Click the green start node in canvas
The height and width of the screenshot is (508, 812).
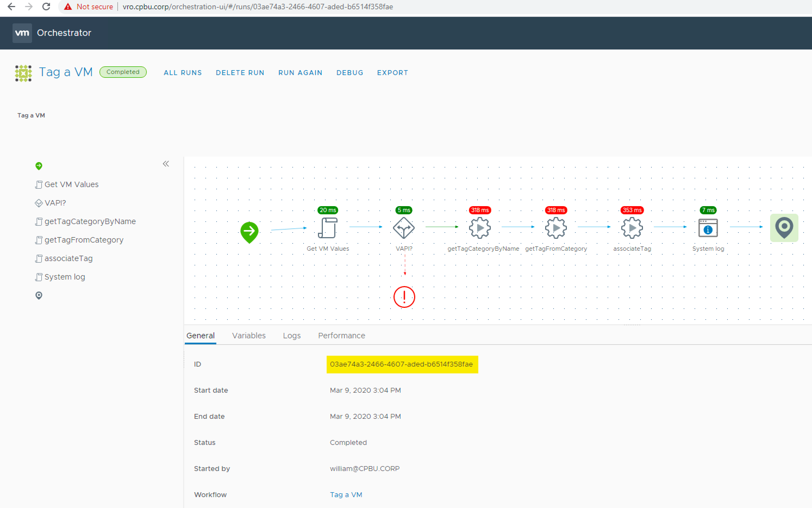(249, 231)
